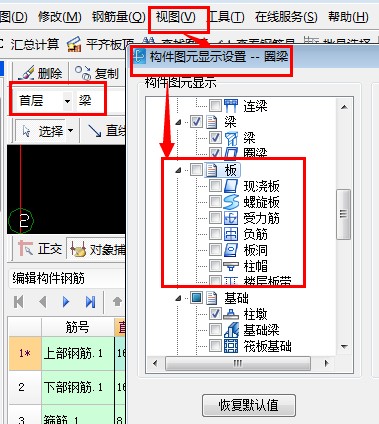Click the 删除 eraser icon
Viewport: 379px width, 424px height.
click(26, 73)
